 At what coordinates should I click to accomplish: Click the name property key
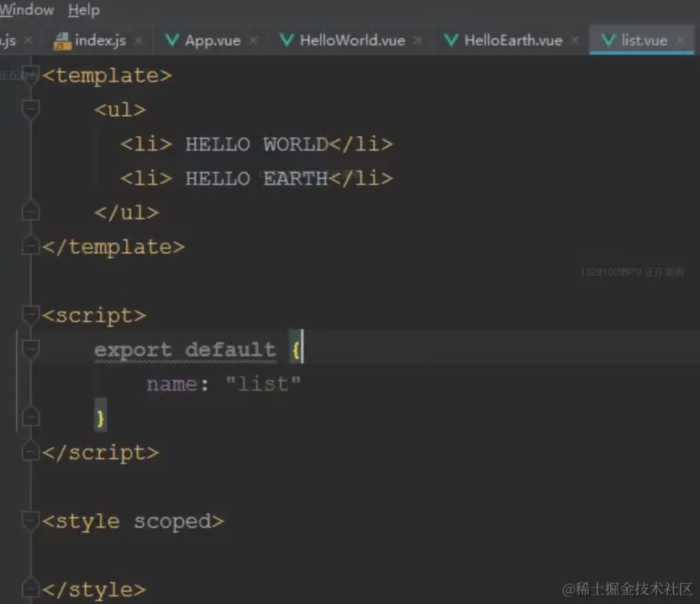tap(172, 384)
